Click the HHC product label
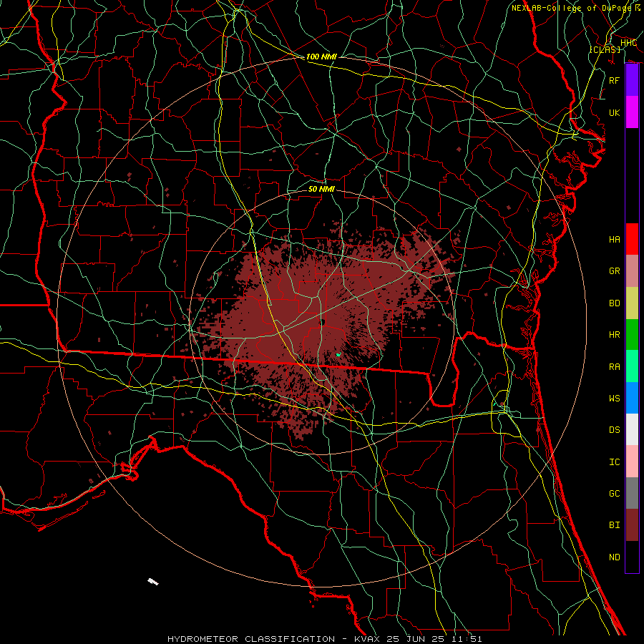644x644 pixels. click(628, 43)
